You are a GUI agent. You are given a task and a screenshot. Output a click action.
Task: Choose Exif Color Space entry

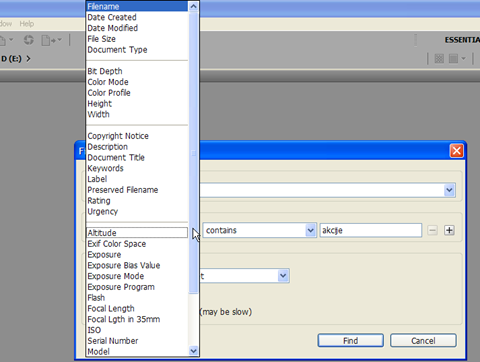click(x=137, y=244)
